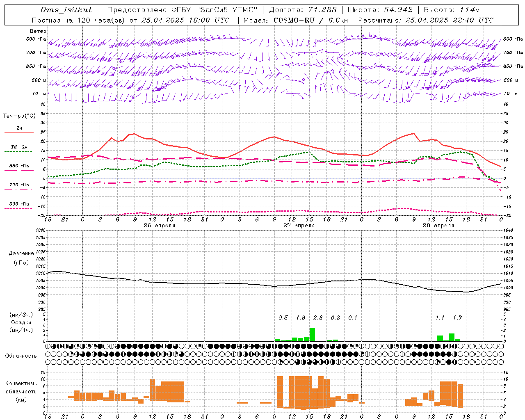Click the Рассчитано 25.04.2025 22:40 UTC timestamp
This screenshot has height=420, width=525.
pos(426,20)
